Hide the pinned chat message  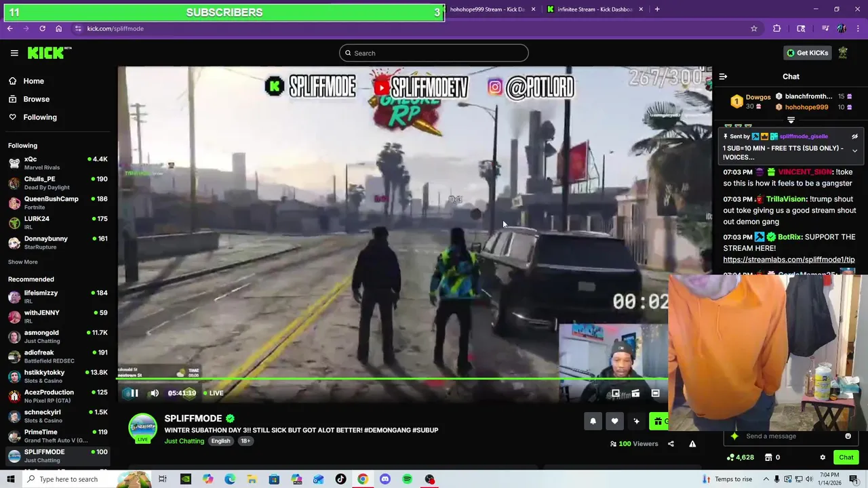pyautogui.click(x=854, y=136)
